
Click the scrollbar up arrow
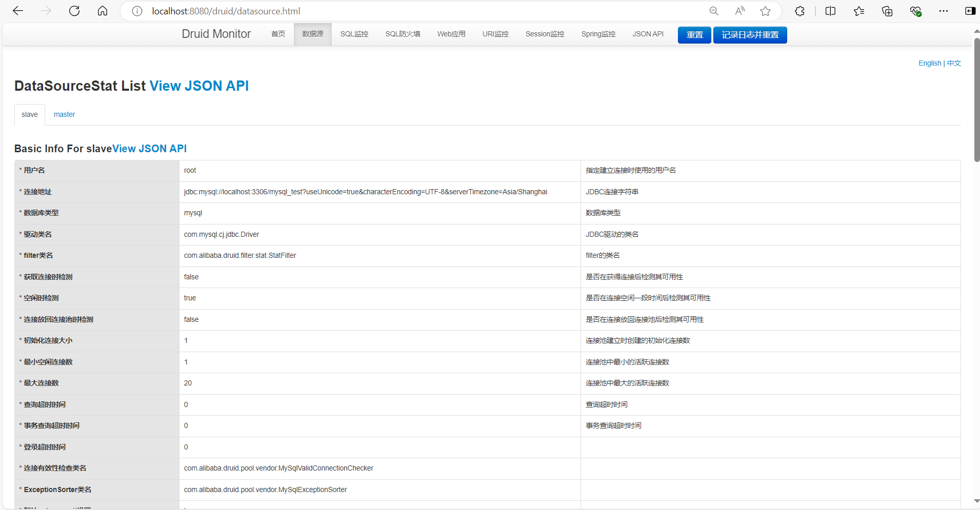[x=977, y=31]
